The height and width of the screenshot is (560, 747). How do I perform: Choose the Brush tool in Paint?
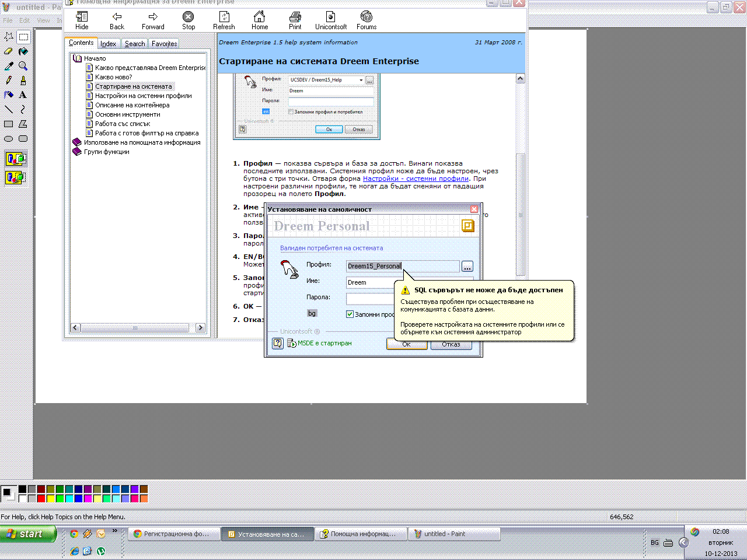(x=23, y=80)
